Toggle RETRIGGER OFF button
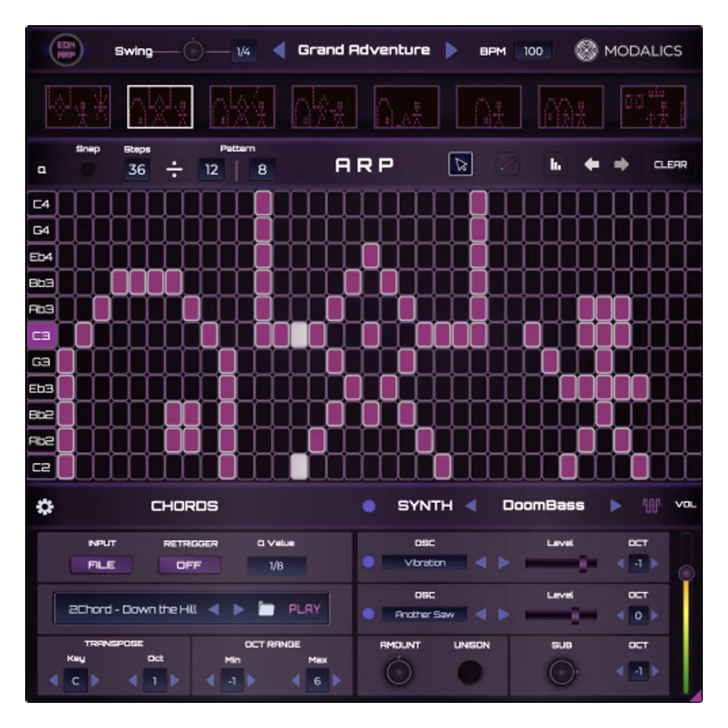 [189, 565]
